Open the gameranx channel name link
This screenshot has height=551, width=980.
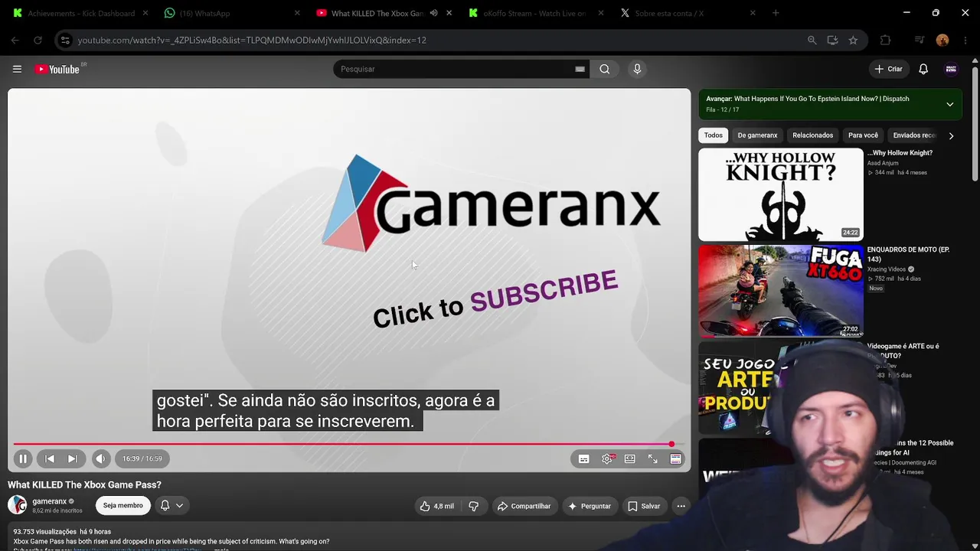tap(49, 501)
